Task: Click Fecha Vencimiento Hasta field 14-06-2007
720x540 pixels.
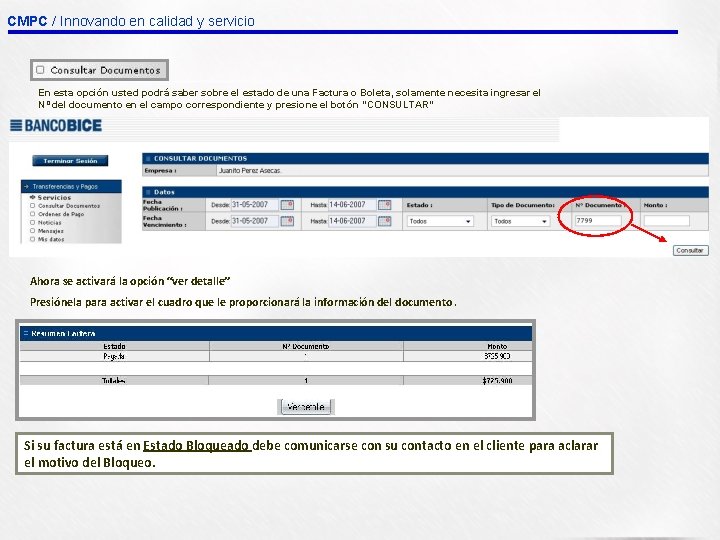Action: point(352,221)
